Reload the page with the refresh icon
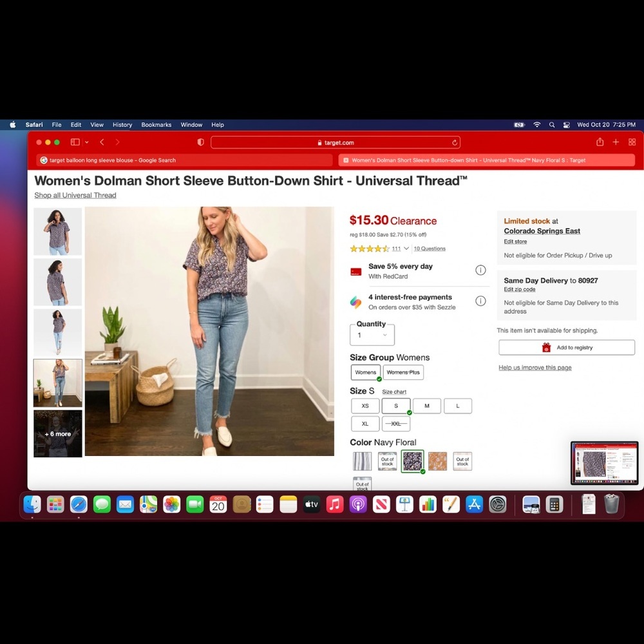Image resolution: width=644 pixels, height=644 pixels. coord(455,142)
